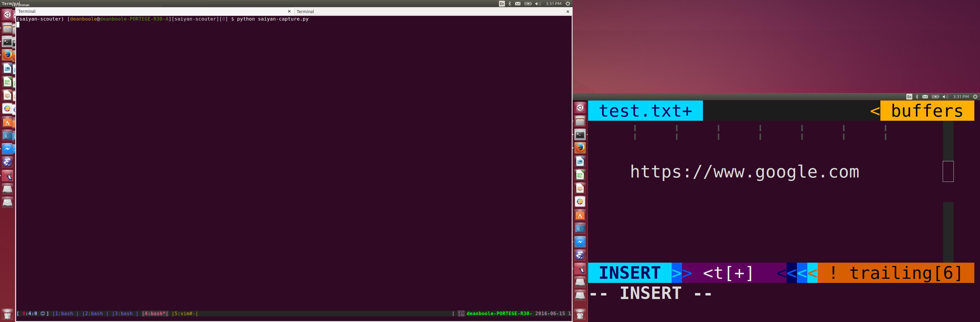Click Terminal icon beside the vim window
980x322 pixels.
pos(580,134)
